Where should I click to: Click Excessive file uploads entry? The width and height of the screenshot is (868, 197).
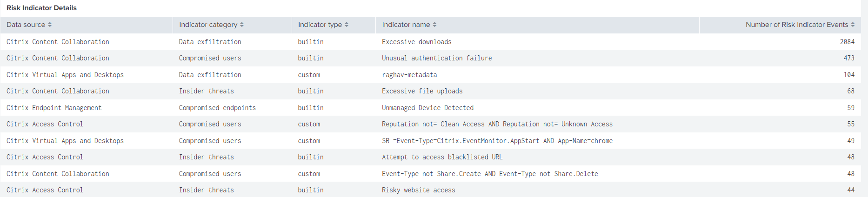click(x=422, y=91)
